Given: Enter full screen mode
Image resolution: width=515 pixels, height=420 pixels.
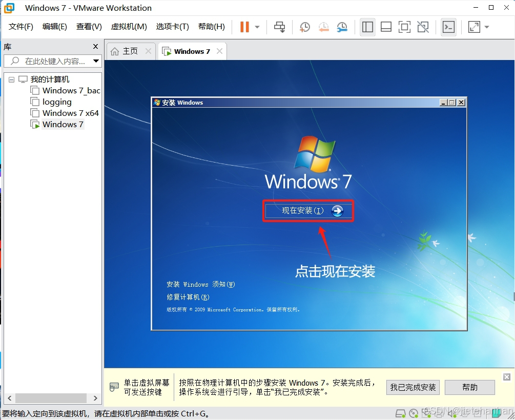Looking at the screenshot, I should click(x=404, y=27).
